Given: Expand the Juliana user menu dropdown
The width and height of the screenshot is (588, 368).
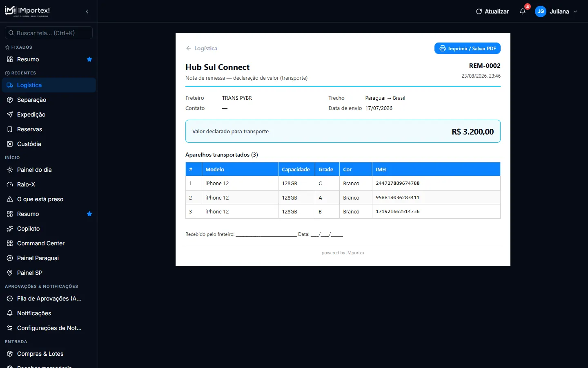Looking at the screenshot, I should click(575, 11).
